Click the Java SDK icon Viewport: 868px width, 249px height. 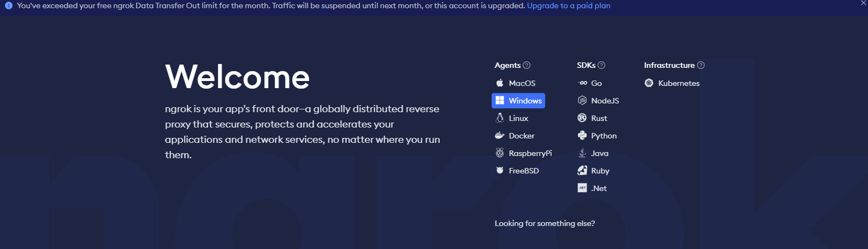pos(582,153)
